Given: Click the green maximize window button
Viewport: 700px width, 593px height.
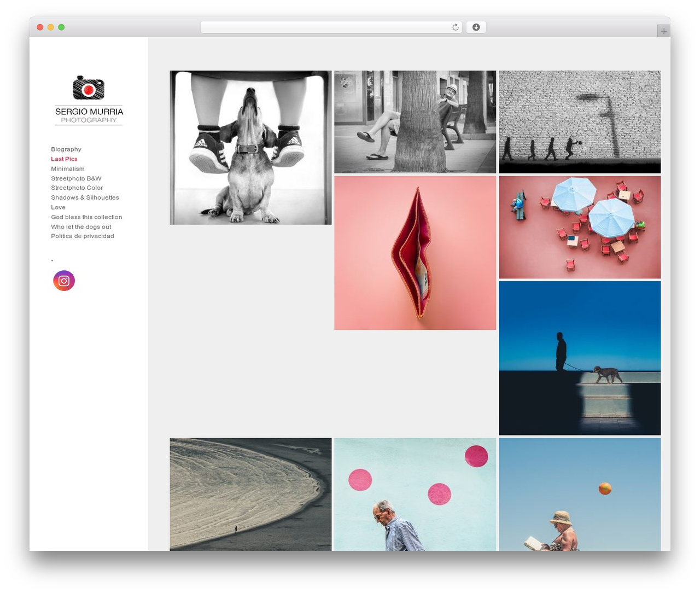Looking at the screenshot, I should [61, 27].
